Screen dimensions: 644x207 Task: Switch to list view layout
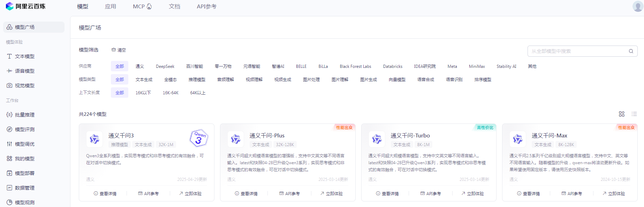tap(634, 114)
